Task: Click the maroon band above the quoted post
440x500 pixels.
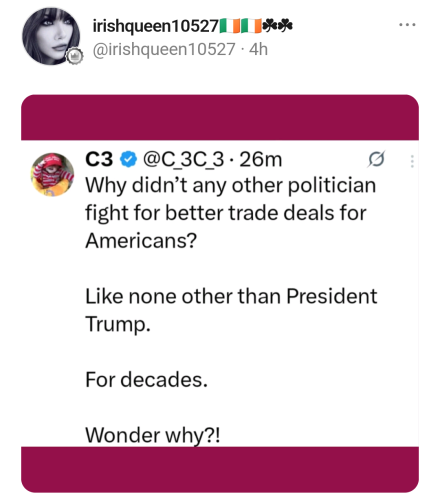Action: (220, 117)
